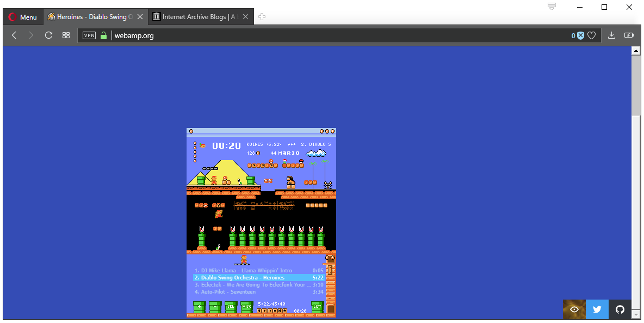Click the page scrollbar up arrow
The height and width of the screenshot is (323, 644).
636,51
